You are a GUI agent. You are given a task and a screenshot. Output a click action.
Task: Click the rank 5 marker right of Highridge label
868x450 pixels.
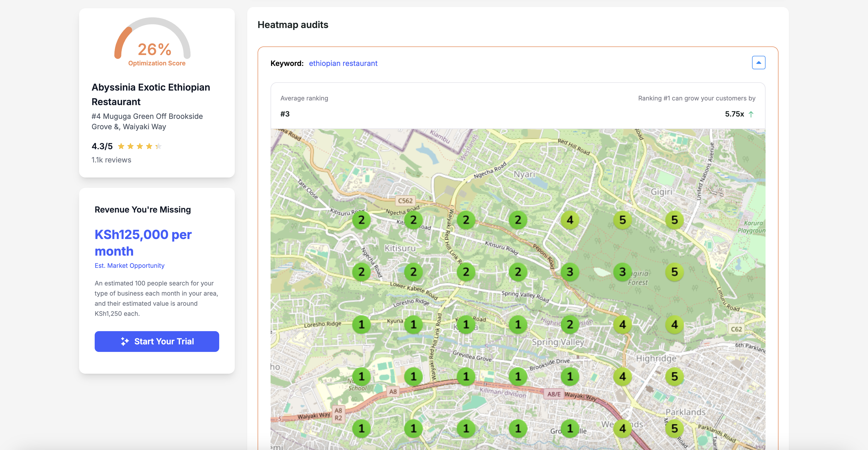click(x=674, y=376)
